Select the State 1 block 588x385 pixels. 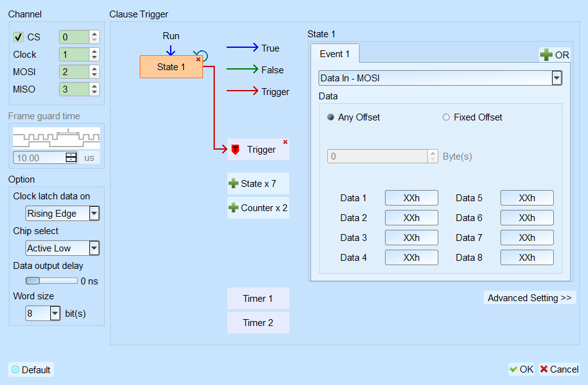click(171, 67)
